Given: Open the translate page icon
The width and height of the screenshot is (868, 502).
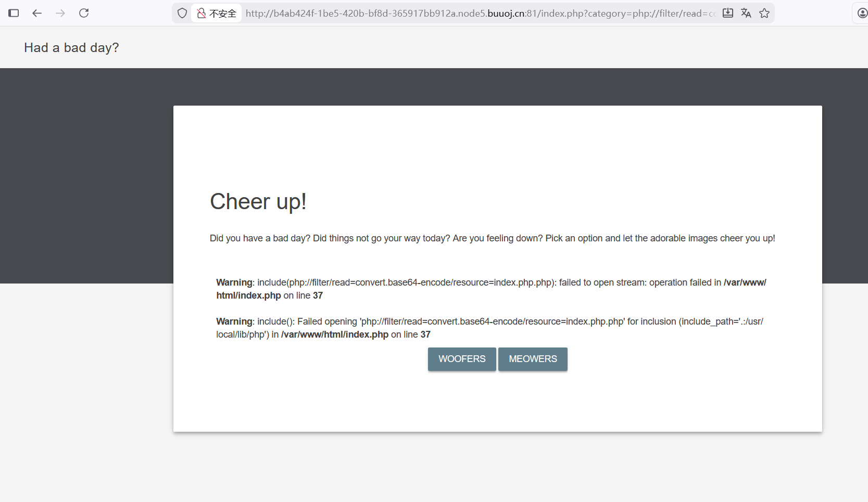Looking at the screenshot, I should point(746,13).
